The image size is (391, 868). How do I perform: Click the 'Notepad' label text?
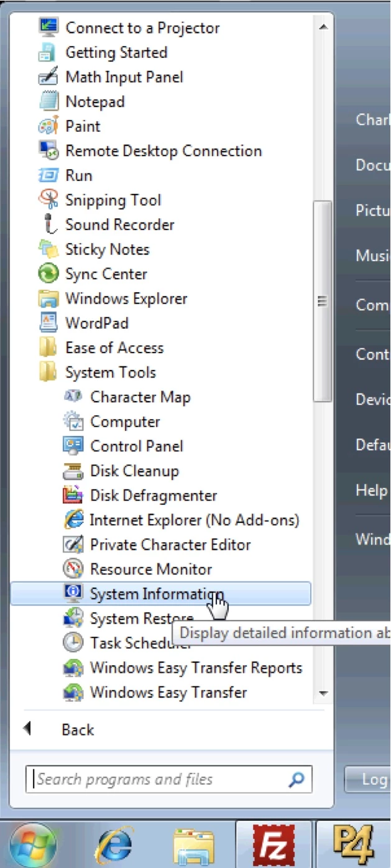click(x=95, y=101)
